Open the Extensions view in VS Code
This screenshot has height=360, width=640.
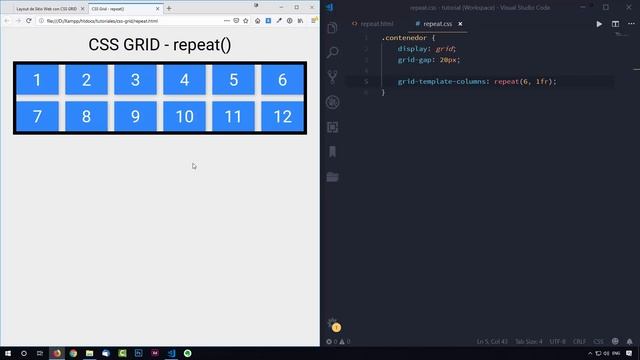(332, 127)
